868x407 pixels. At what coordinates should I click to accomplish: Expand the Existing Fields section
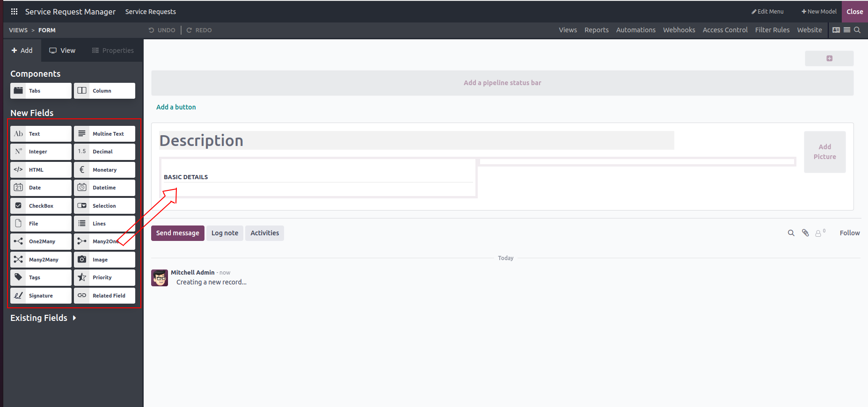point(43,318)
